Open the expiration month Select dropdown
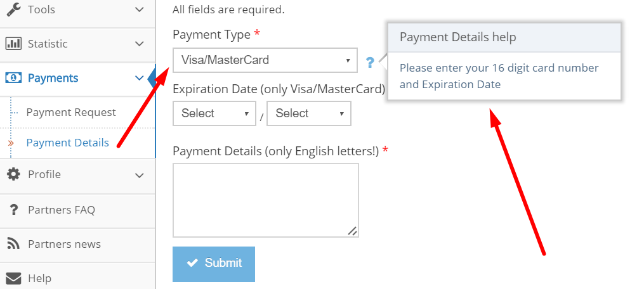Screen dimensions: 644x289 point(214,113)
